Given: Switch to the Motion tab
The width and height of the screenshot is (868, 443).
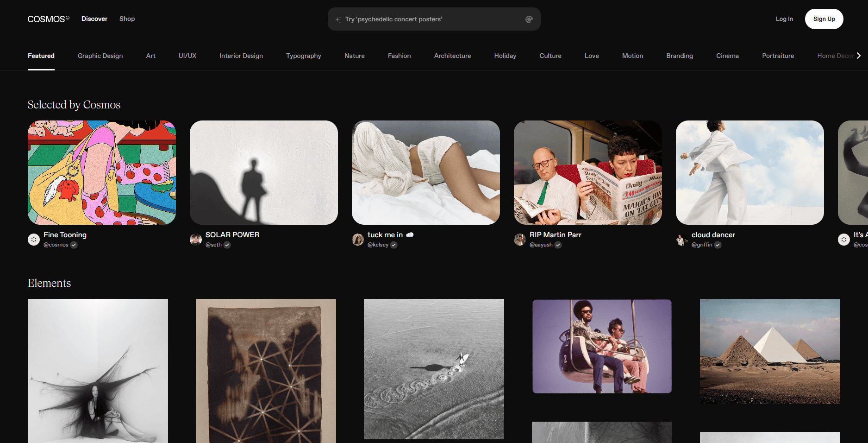Looking at the screenshot, I should 632,56.
